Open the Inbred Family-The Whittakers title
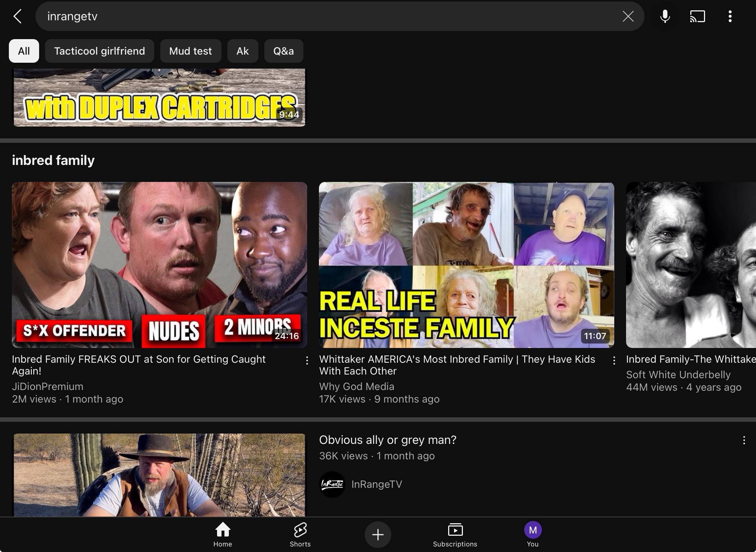The height and width of the screenshot is (552, 756). pyautogui.click(x=691, y=359)
